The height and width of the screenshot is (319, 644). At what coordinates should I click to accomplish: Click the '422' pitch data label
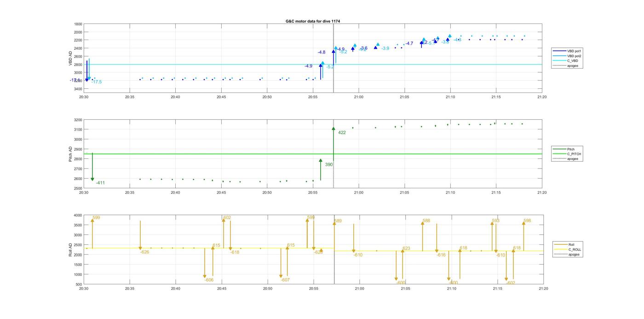tap(342, 133)
